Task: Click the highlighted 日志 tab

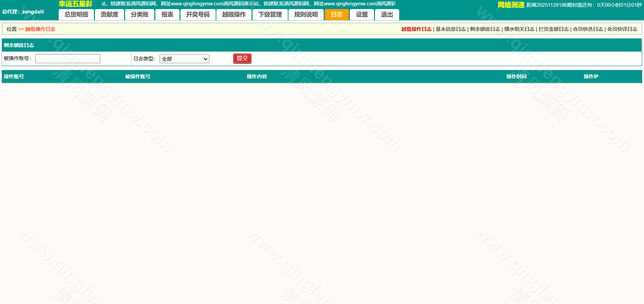Action: 337,14
